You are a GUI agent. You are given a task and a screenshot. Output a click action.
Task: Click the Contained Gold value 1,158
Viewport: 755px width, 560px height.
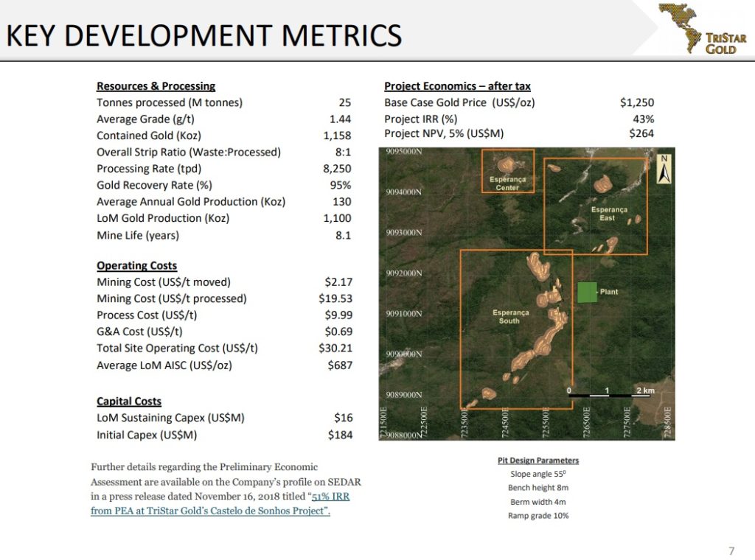click(337, 136)
